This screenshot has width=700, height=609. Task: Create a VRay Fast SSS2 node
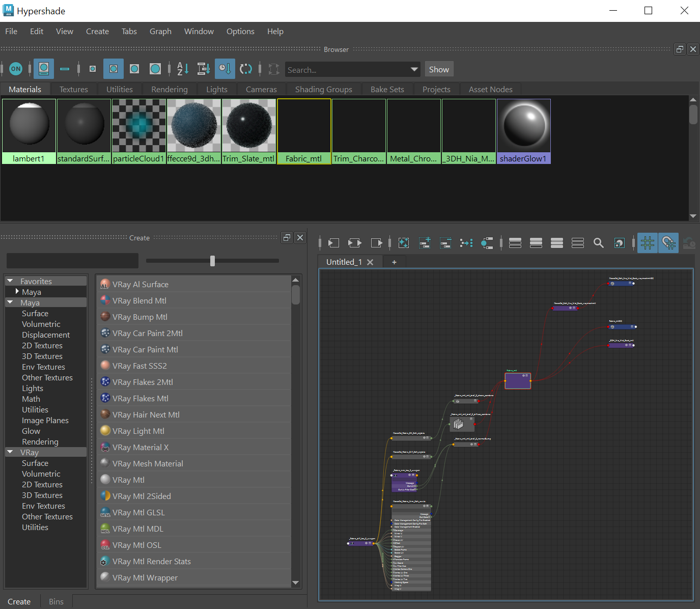pyautogui.click(x=194, y=366)
